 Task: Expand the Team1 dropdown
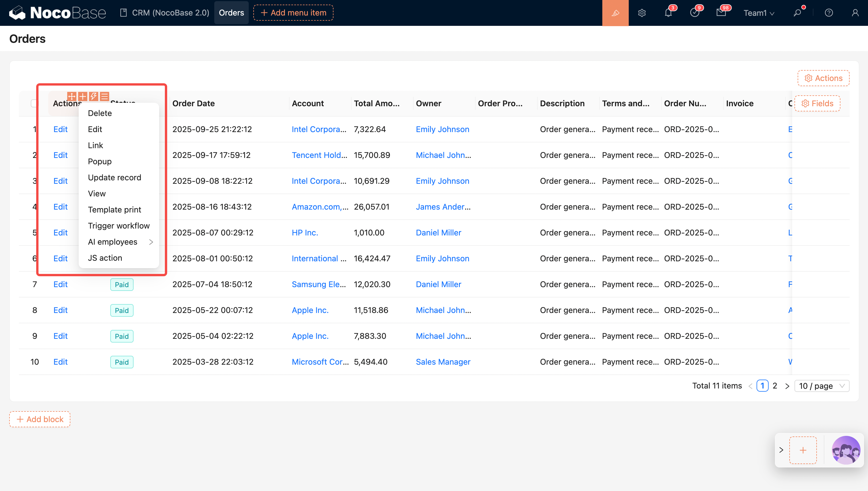759,13
